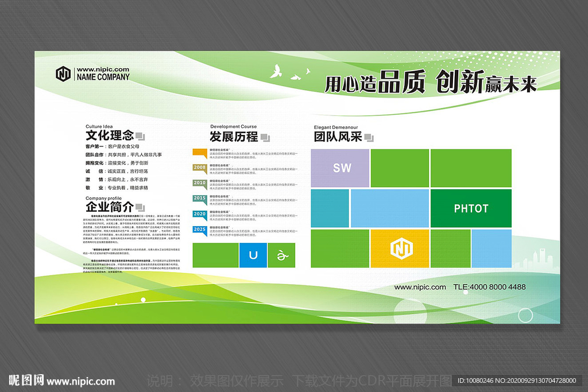Image resolution: width=588 pixels, height=392 pixels.
Task: Click the 团队风采 heading
Action: [338, 137]
